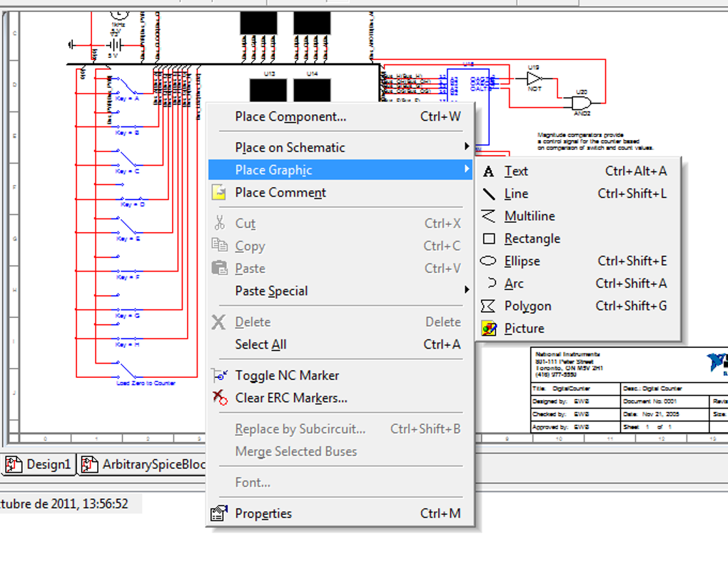Expand the Place on Schematic submenu
Screen dimensions: 728x565
pyautogui.click(x=340, y=147)
